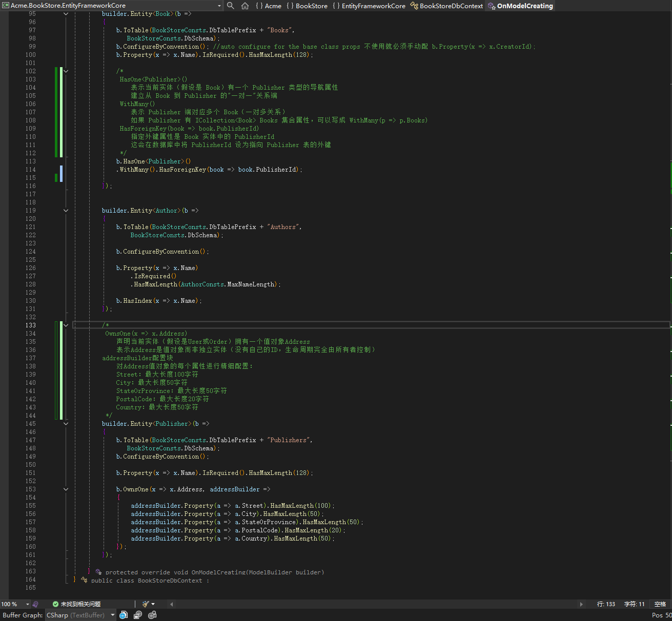Click 'HasForeignKey' on line 114

[182, 170]
